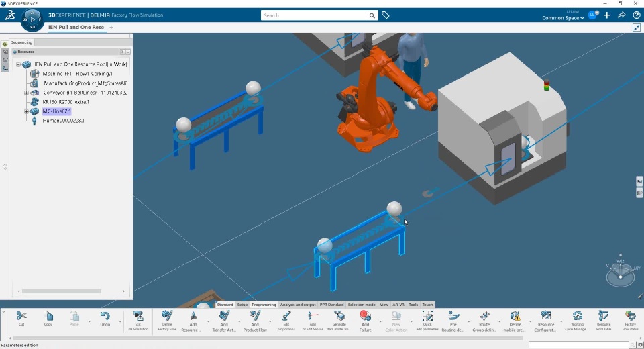Click the camera icon in left sidebar
644x349 pixels.
(x=5, y=52)
